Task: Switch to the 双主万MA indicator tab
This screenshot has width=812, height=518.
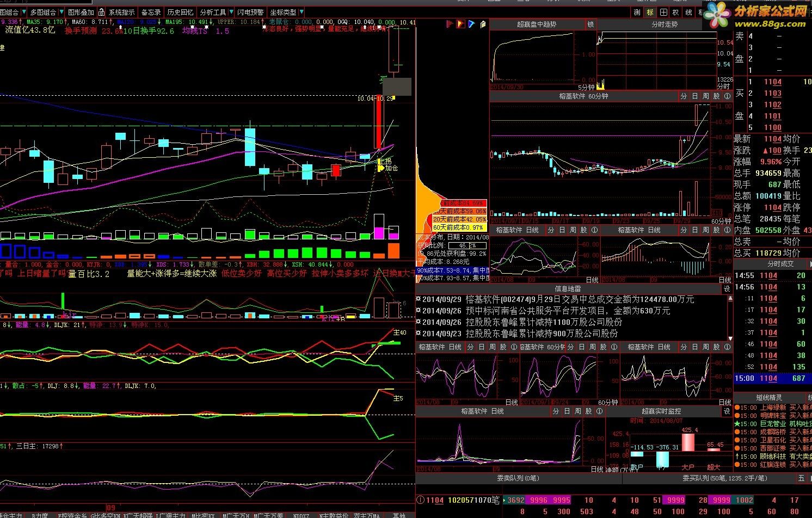Action: tap(366, 515)
